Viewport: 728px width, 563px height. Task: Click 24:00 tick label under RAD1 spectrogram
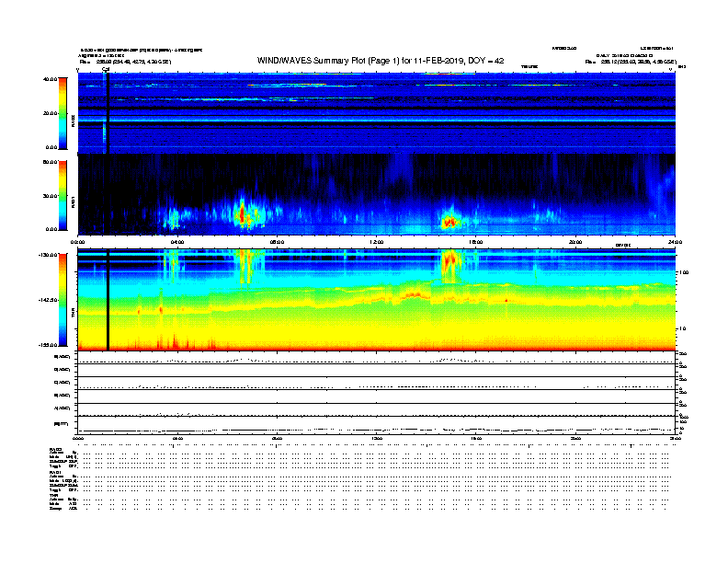(x=675, y=242)
